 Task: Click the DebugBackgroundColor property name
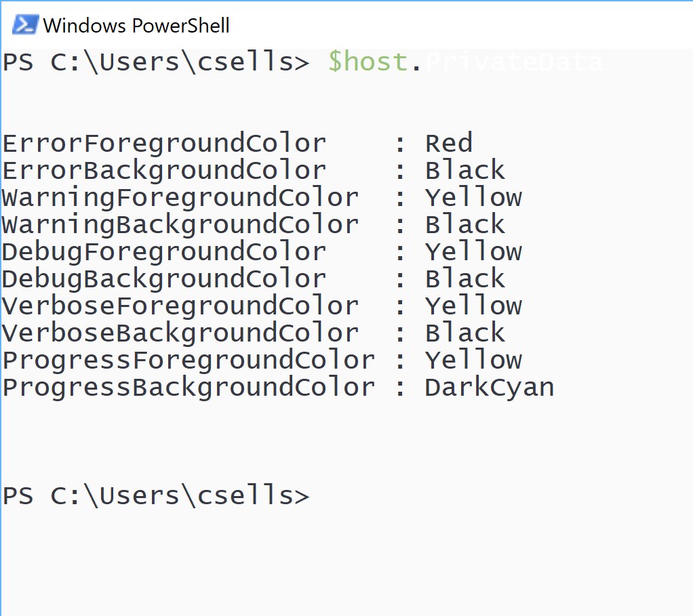(x=164, y=280)
